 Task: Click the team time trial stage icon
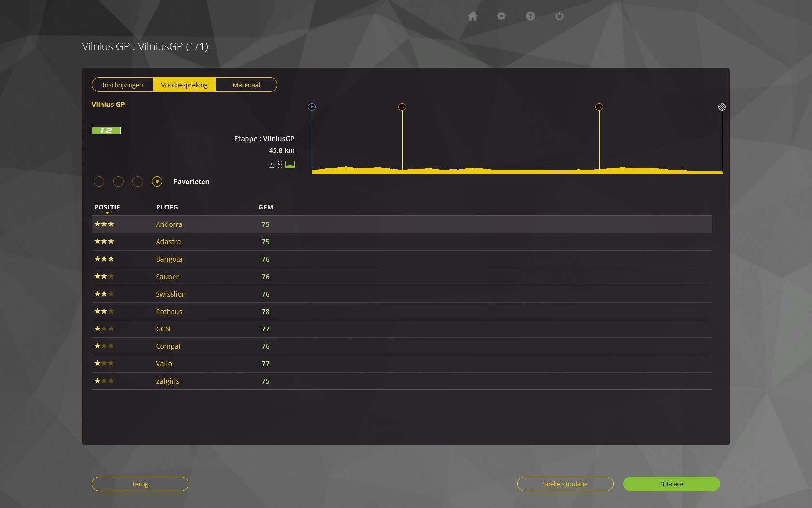(x=275, y=164)
